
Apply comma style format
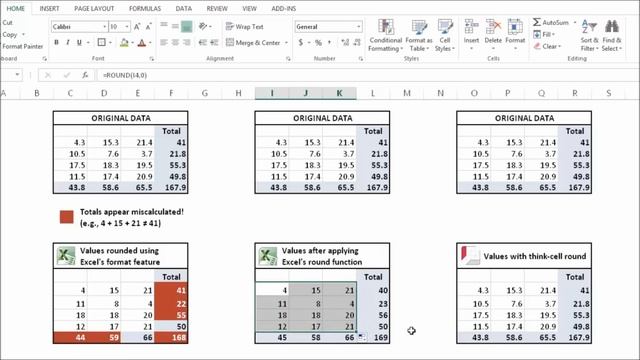(329, 42)
